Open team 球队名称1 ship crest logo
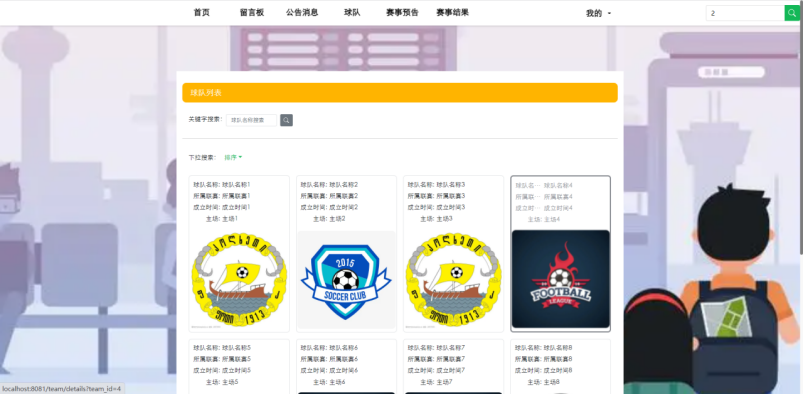 click(x=239, y=280)
